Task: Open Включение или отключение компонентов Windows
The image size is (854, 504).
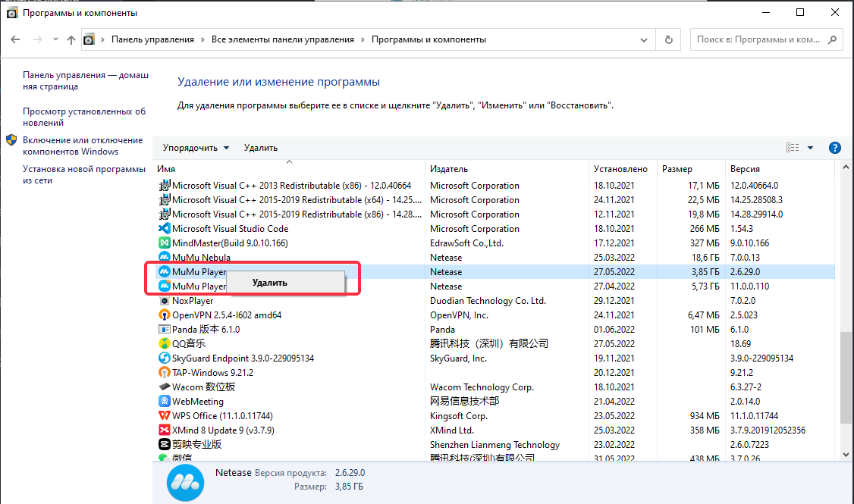Action: (83, 146)
